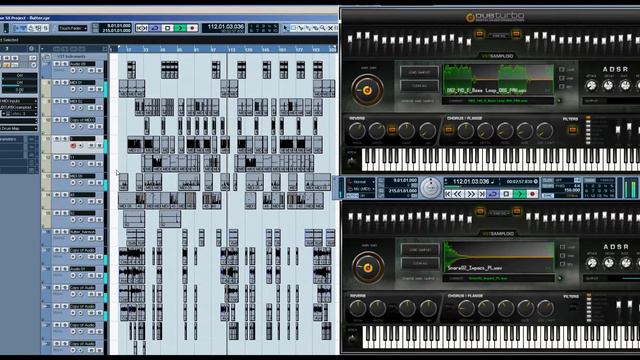Click the pitch wheel knob of upper keyboard
Viewport: 640px width, 360px height.
point(352,162)
